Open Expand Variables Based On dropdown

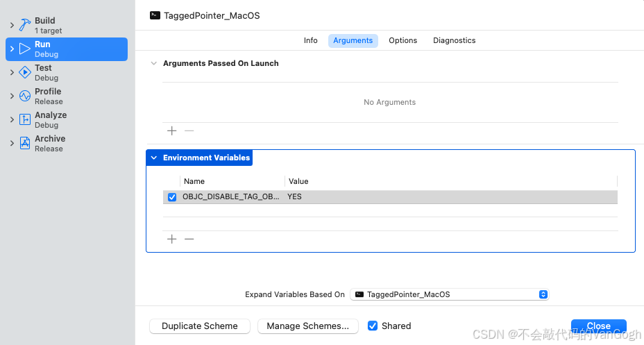click(x=449, y=294)
